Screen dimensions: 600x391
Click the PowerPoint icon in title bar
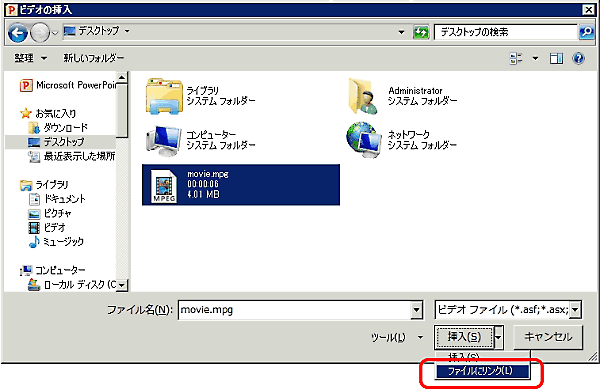[11, 10]
